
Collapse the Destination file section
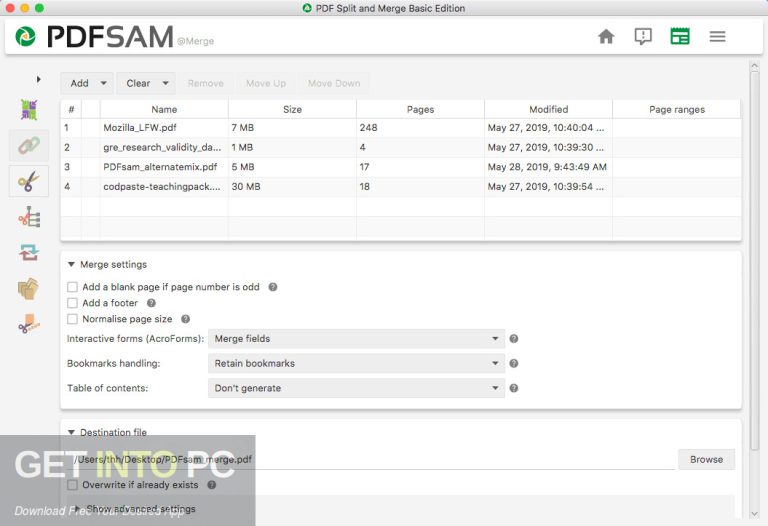click(71, 432)
